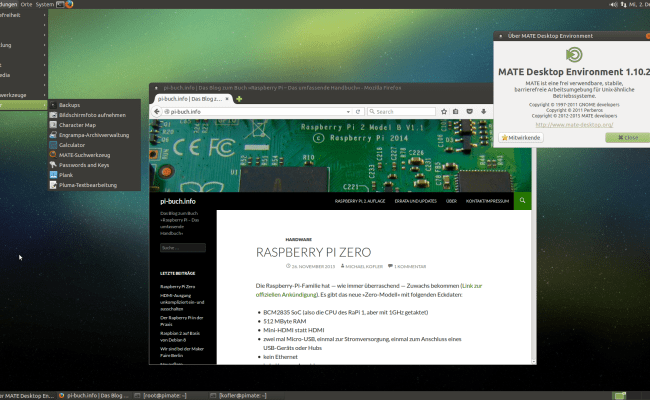
Task: Launch terminal from the top panel icon
Action: click(60, 4)
